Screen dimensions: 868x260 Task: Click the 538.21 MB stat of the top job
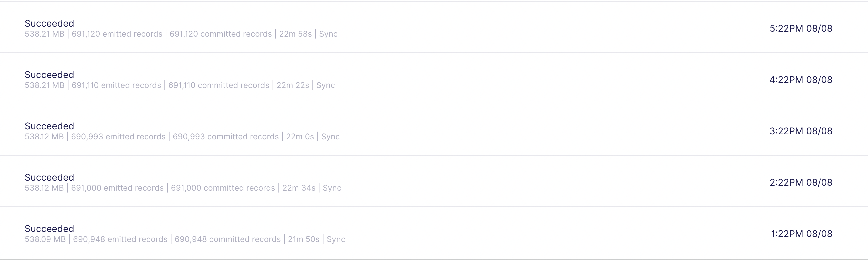(44, 34)
